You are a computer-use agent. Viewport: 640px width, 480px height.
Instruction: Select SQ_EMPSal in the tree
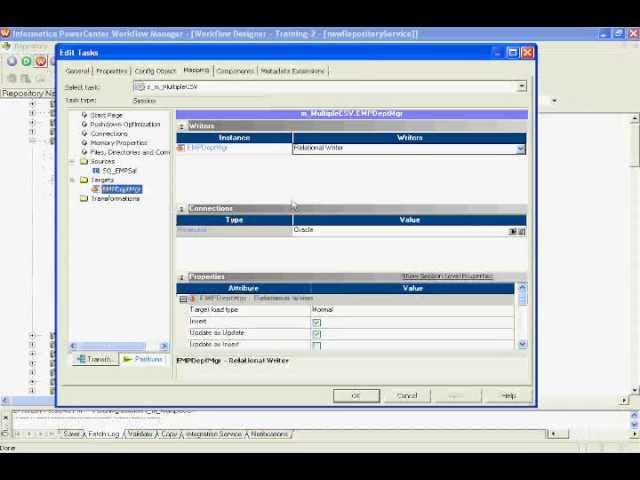click(119, 171)
